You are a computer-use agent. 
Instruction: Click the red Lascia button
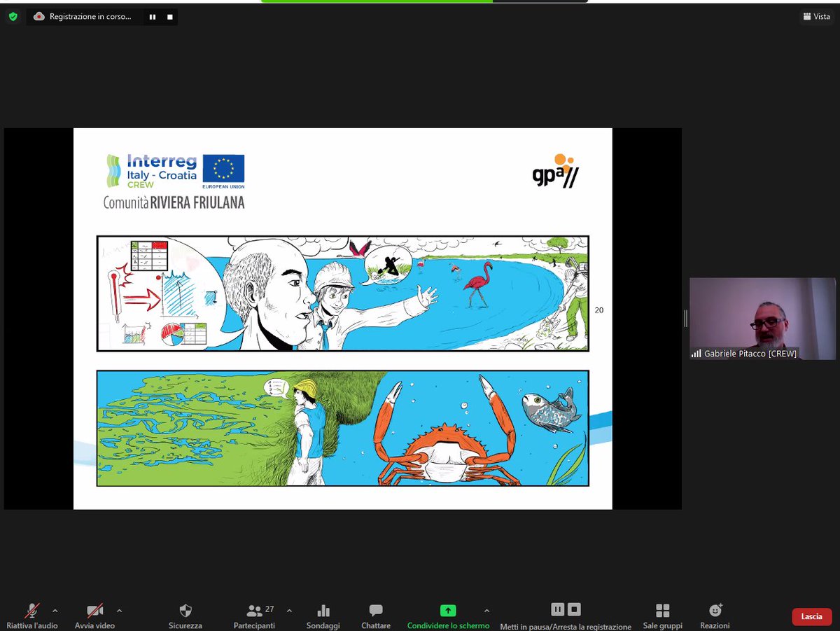tap(812, 616)
